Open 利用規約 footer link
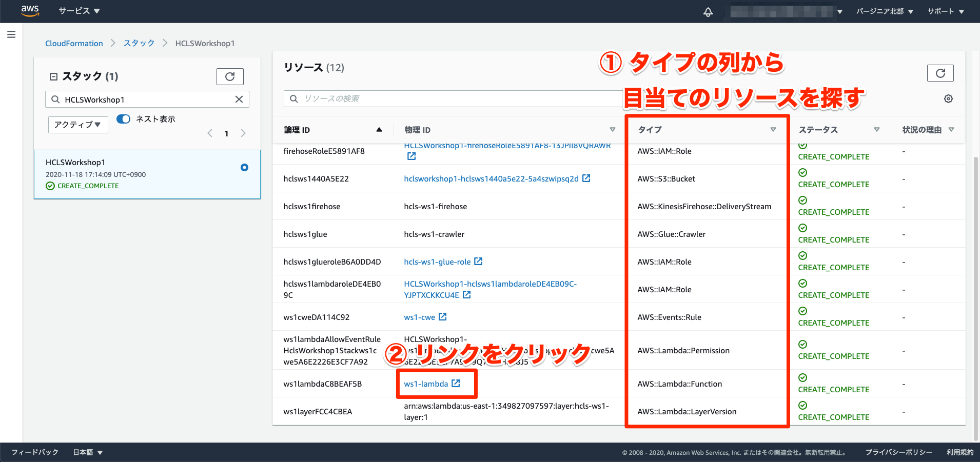The height and width of the screenshot is (462, 980). 960,452
